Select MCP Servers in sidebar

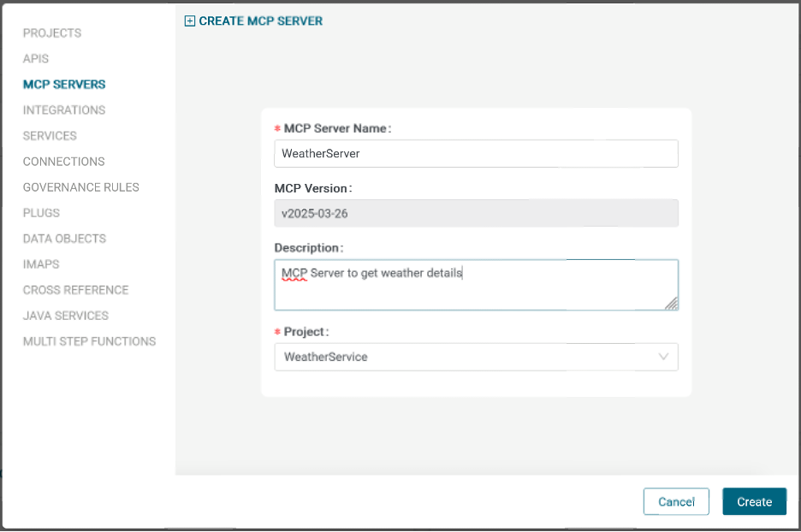[64, 85]
